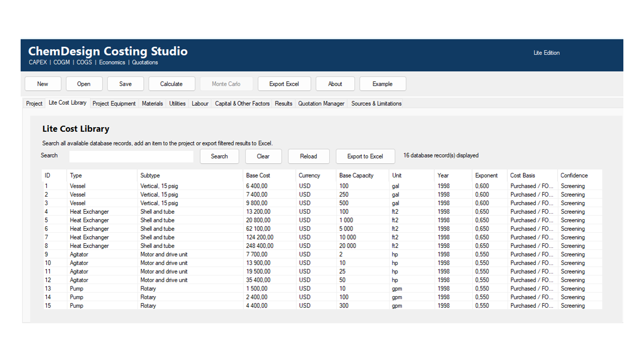Open the Project Equipment tab

click(114, 104)
